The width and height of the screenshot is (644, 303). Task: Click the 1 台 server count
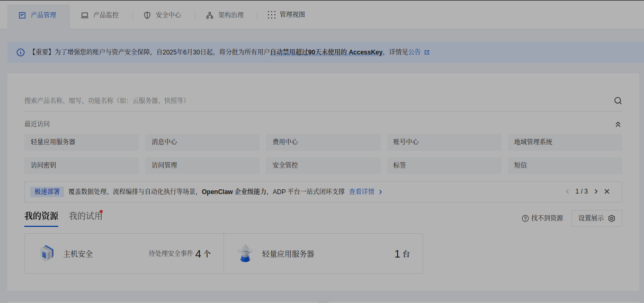[x=402, y=254]
